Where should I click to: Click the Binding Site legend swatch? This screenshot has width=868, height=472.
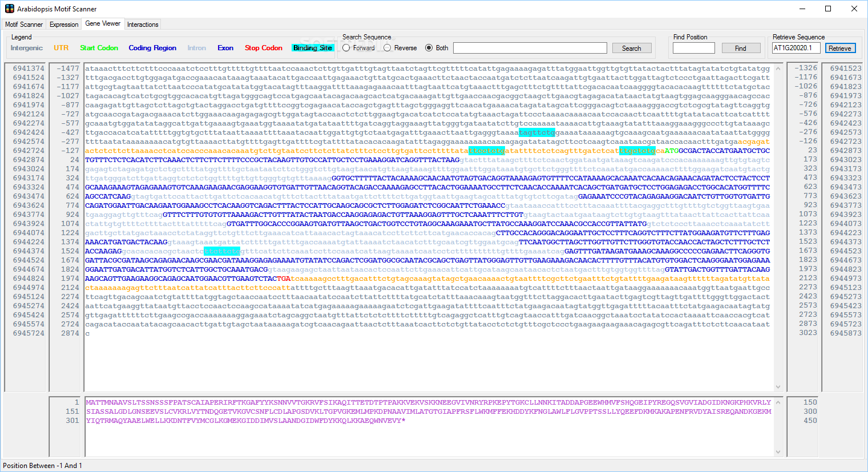(313, 48)
